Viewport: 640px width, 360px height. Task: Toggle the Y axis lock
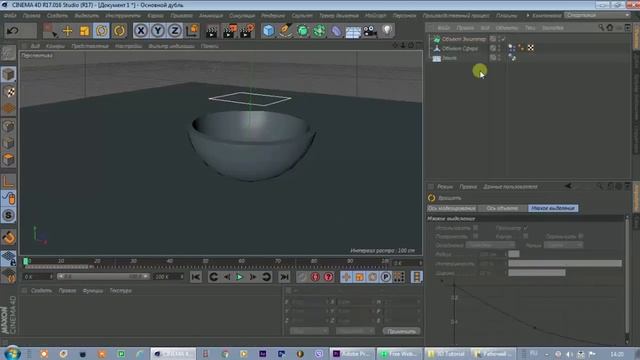[x=158, y=31]
